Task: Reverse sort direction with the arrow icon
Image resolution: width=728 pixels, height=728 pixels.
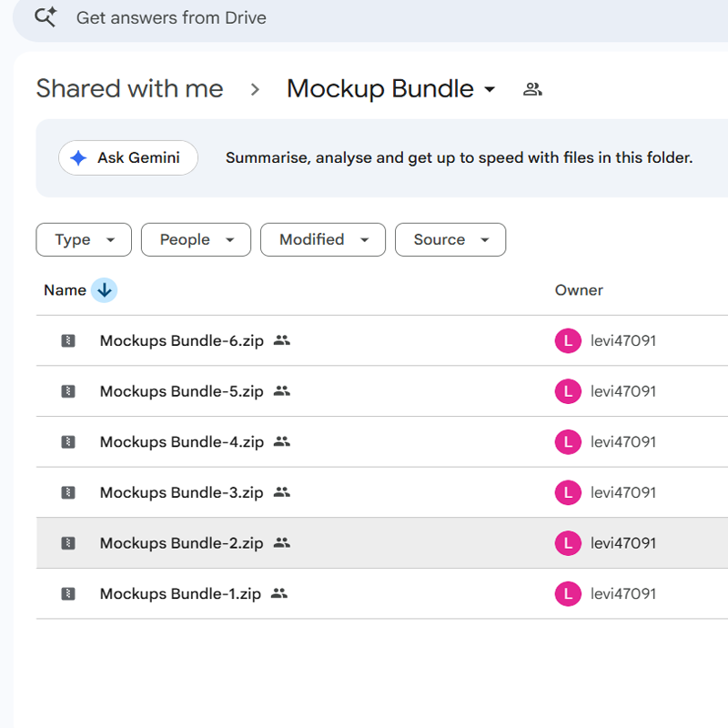Action: pos(104,290)
